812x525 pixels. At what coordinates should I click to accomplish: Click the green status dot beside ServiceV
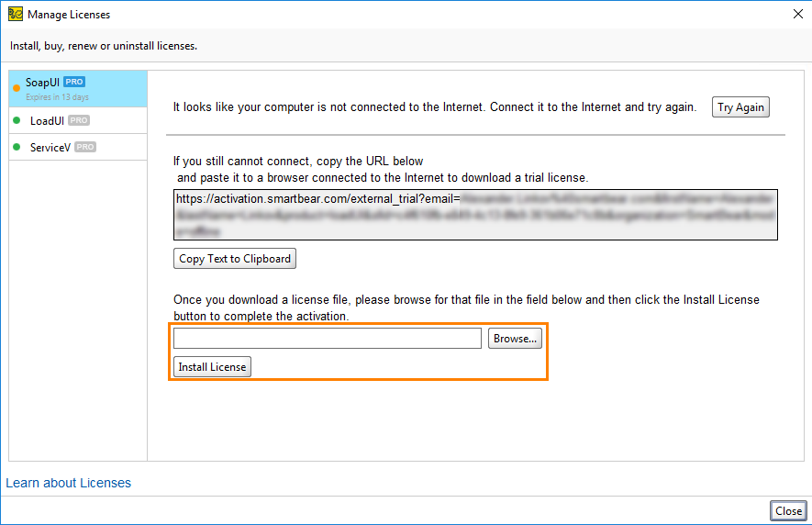(x=17, y=147)
